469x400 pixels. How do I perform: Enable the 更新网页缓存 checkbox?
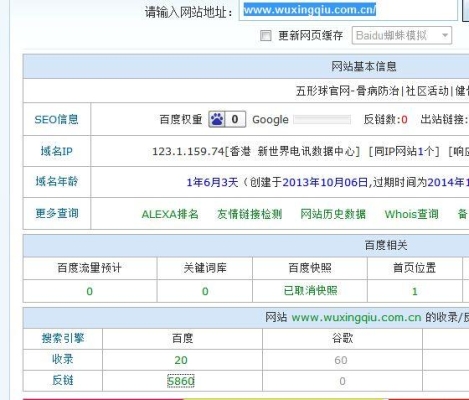pos(266,35)
